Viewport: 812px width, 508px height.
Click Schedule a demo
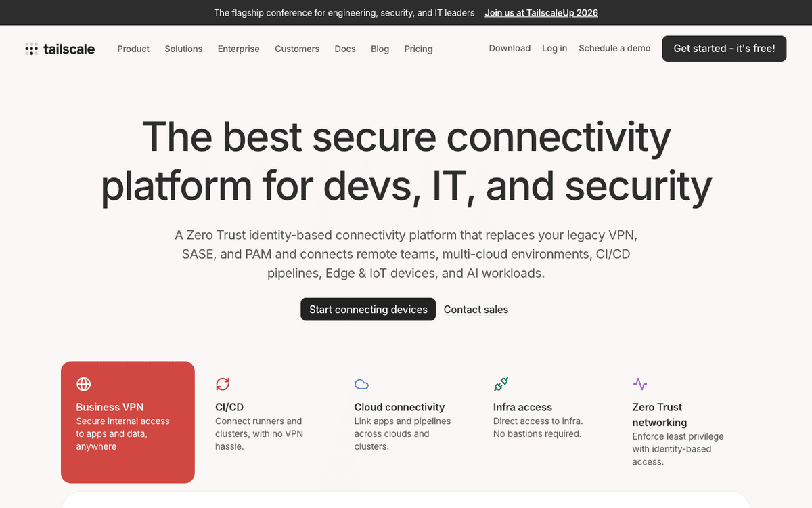point(614,48)
